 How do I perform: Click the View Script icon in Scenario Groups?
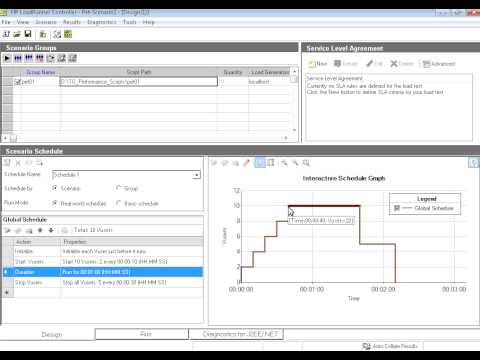pos(73,59)
